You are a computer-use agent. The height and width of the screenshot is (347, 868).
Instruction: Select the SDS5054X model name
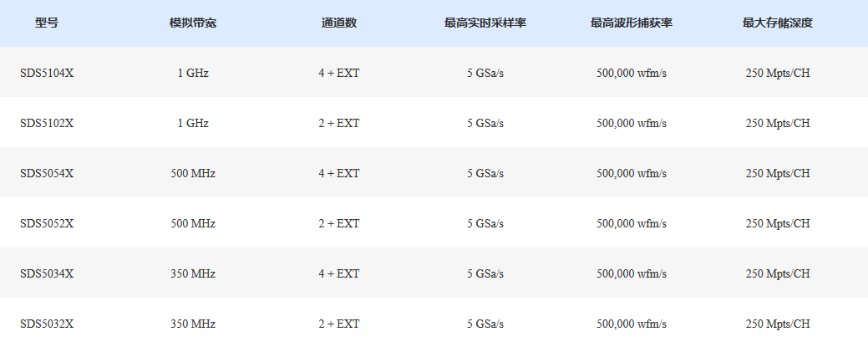click(x=47, y=174)
